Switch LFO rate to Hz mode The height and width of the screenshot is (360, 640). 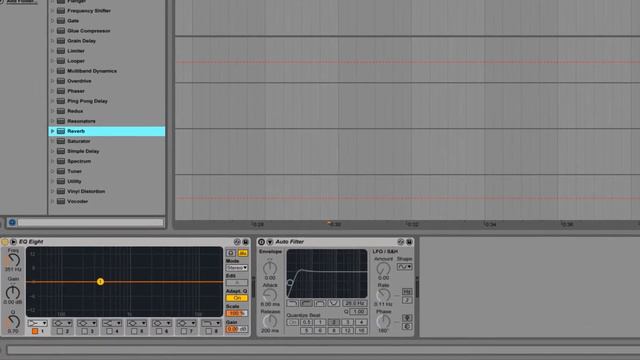click(407, 291)
